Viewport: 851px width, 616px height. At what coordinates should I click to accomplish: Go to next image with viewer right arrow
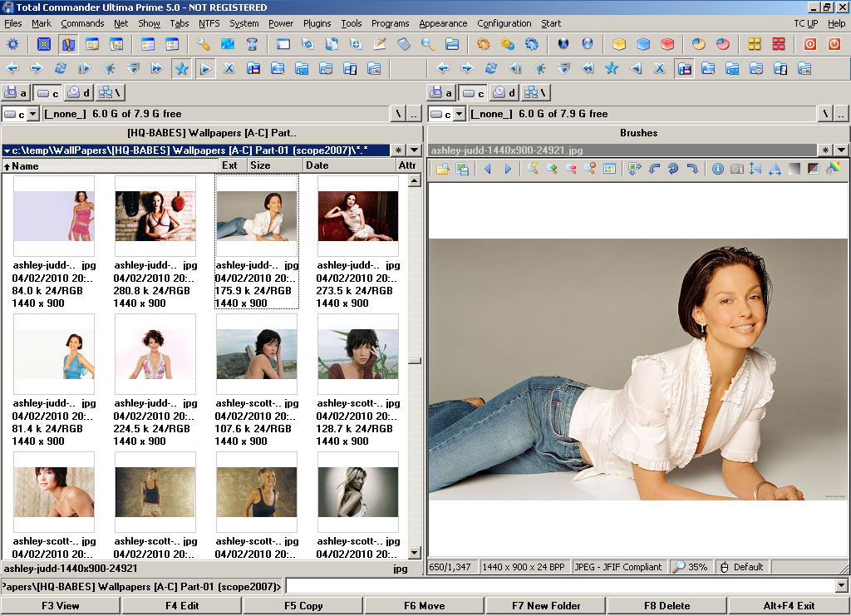pos(508,169)
